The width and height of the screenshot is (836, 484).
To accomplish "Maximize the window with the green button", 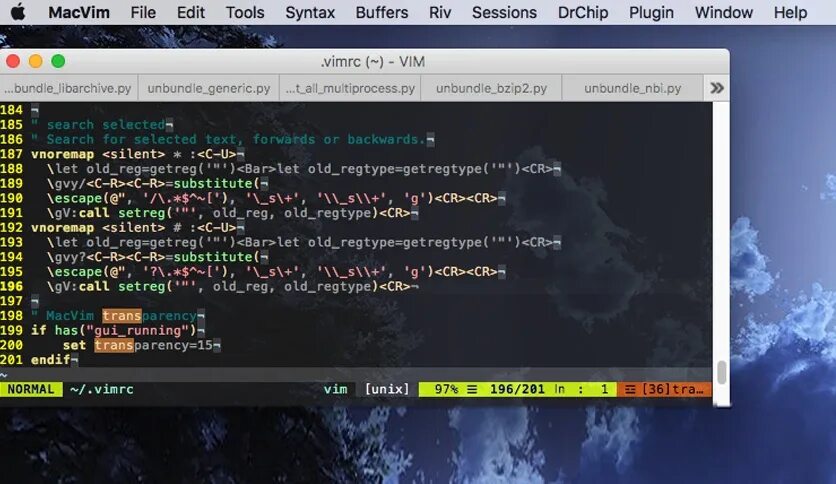I will tap(58, 61).
